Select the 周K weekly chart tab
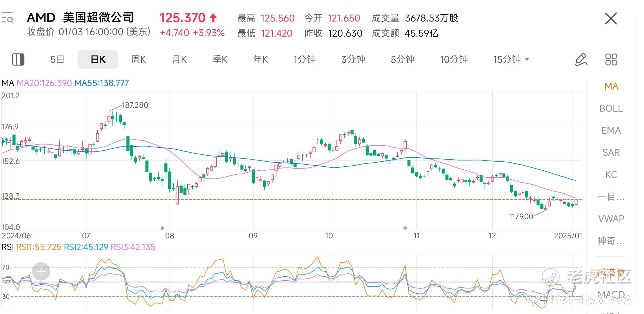Viewport: 644px width, 314px height. [x=139, y=60]
